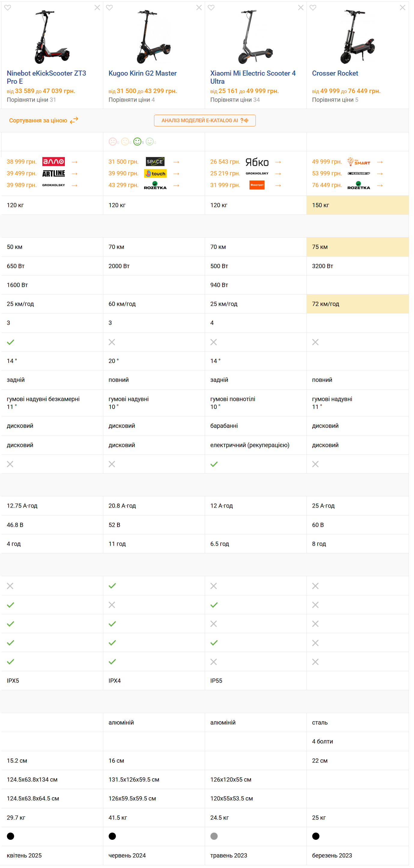Open Touch store logo offer
Viewport: 414px width, 868px height.
tap(155, 173)
